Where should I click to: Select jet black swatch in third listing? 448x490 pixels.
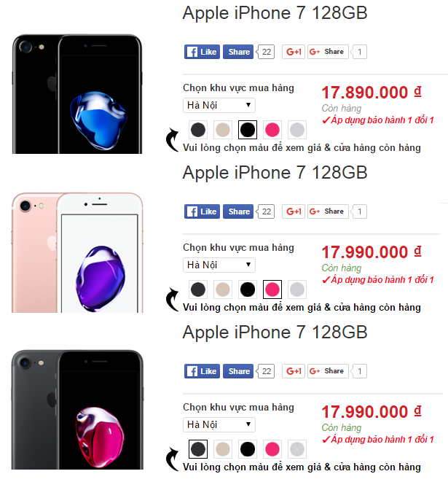pyautogui.click(x=248, y=449)
